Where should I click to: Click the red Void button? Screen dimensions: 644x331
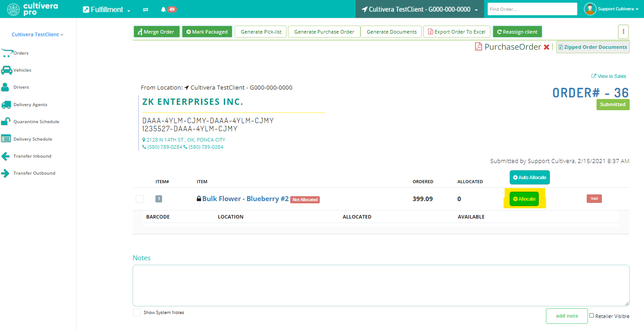[x=594, y=198]
